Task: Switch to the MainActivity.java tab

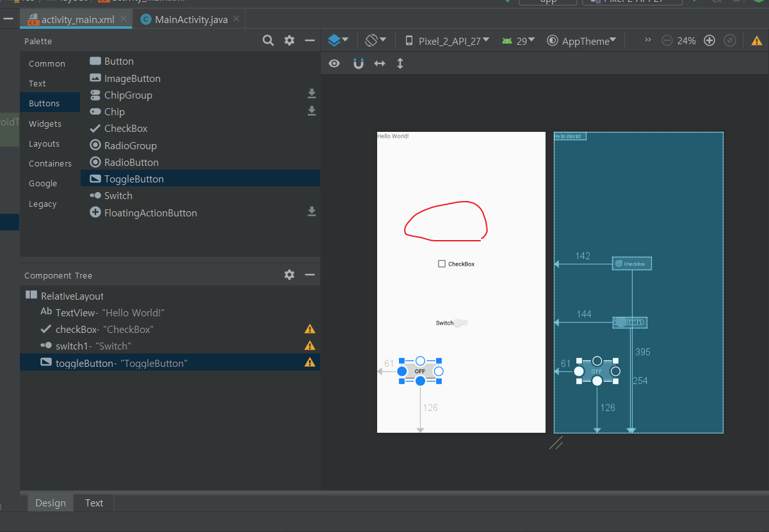Action: [x=191, y=19]
